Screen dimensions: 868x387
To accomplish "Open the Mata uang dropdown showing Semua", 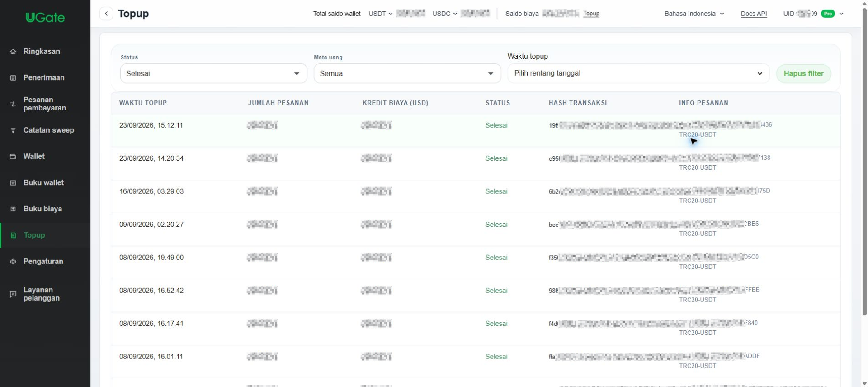I will (407, 73).
